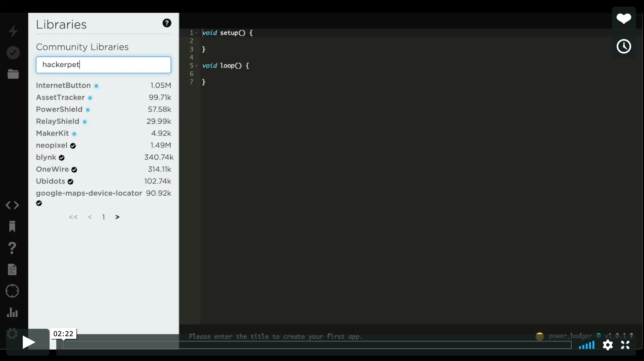Open the Code angle-brackets sidebar icon
Screen dimensions: 644x361
pos(12,205)
